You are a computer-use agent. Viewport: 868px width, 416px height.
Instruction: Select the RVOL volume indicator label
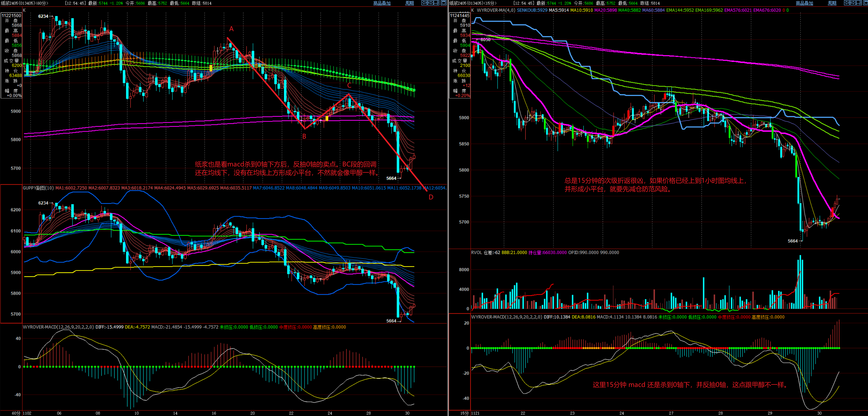(x=476, y=253)
